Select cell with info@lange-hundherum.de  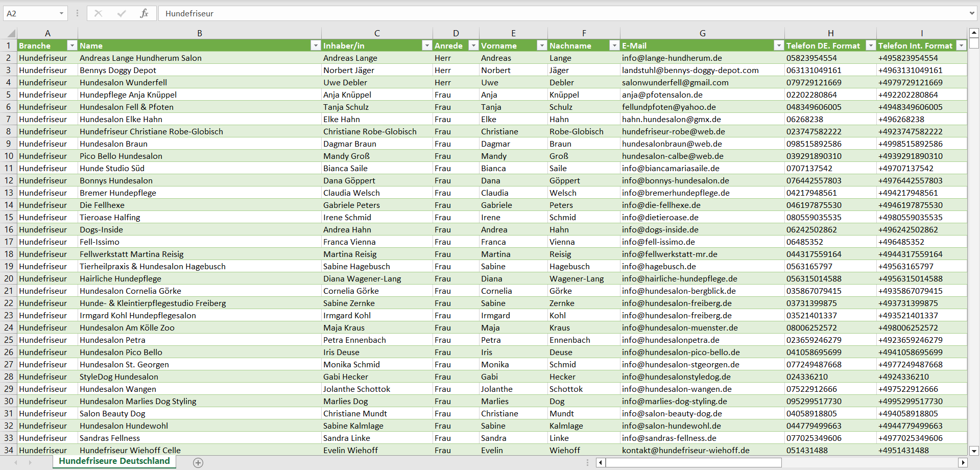[672, 58]
